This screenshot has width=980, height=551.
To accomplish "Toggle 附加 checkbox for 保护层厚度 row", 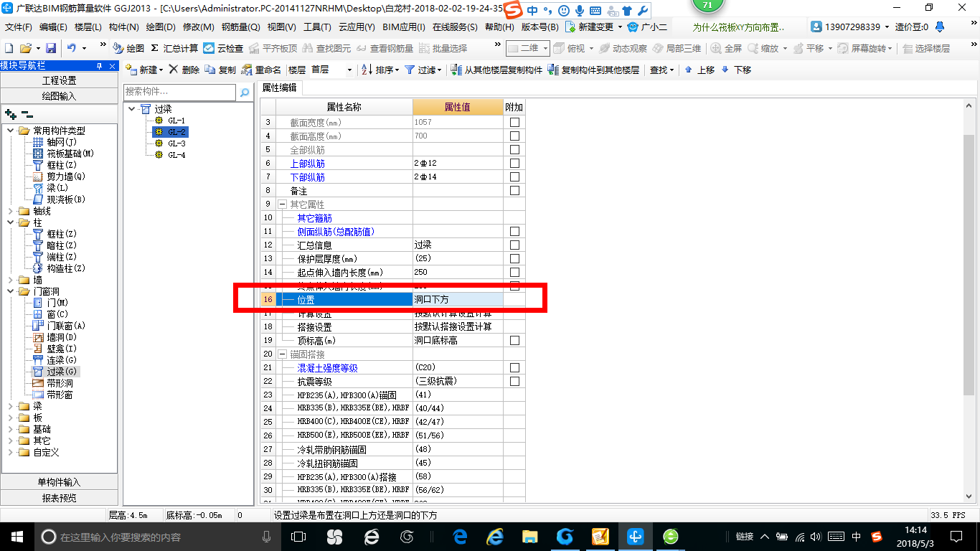I will (x=514, y=259).
